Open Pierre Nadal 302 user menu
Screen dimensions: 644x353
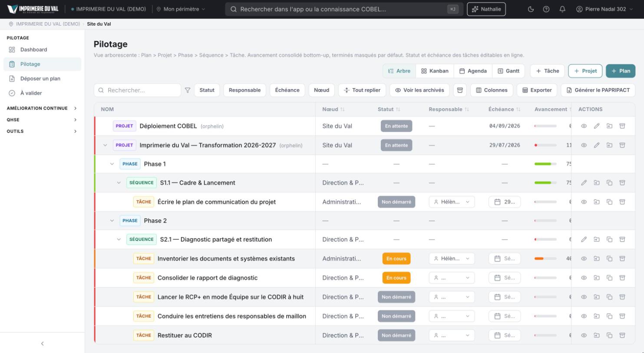[604, 9]
